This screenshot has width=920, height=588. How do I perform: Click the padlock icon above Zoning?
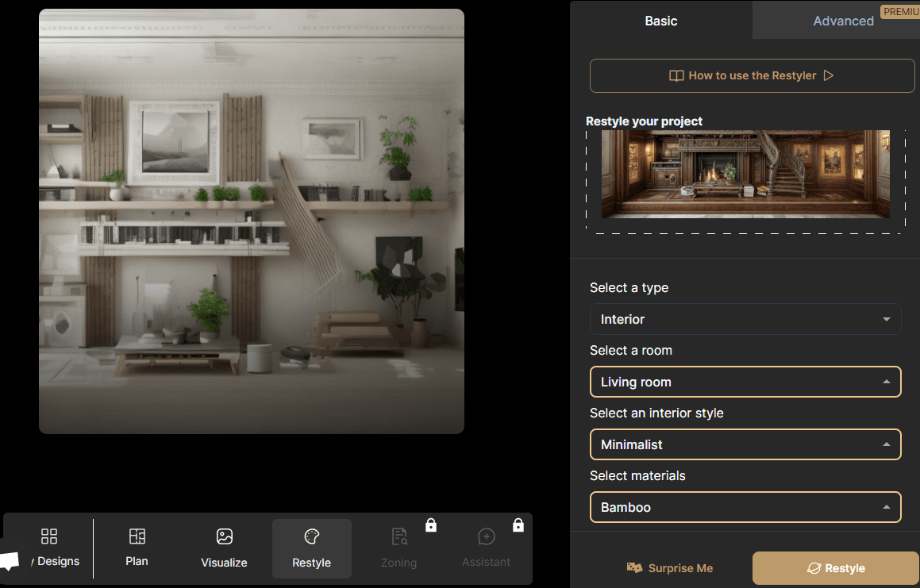point(431,525)
